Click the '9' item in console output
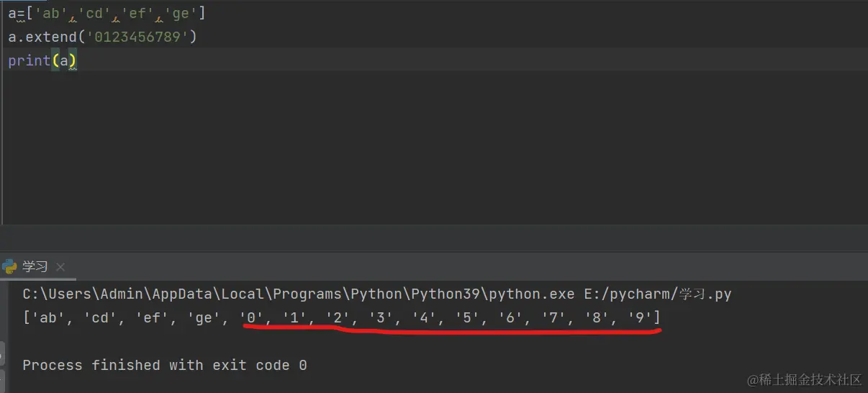 coord(640,317)
